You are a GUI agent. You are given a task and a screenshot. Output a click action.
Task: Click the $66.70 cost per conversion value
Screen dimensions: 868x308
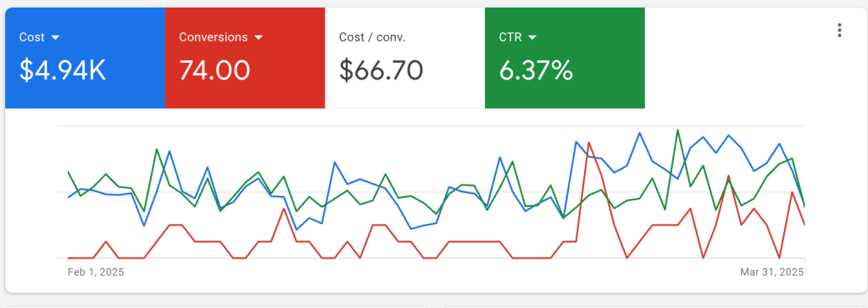(x=381, y=70)
